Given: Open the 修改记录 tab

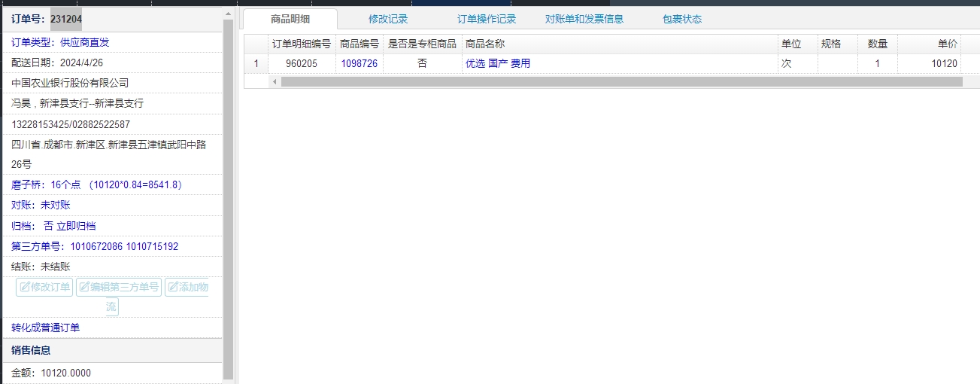Looking at the screenshot, I should tap(388, 19).
